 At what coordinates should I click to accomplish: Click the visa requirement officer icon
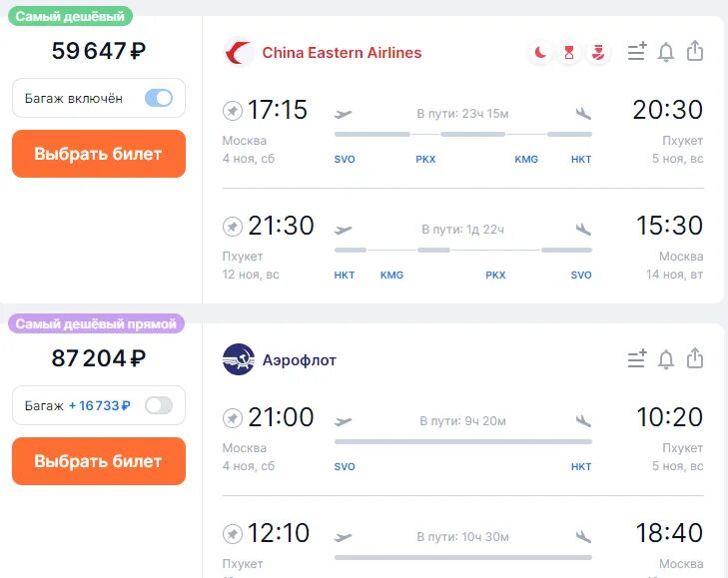598,53
